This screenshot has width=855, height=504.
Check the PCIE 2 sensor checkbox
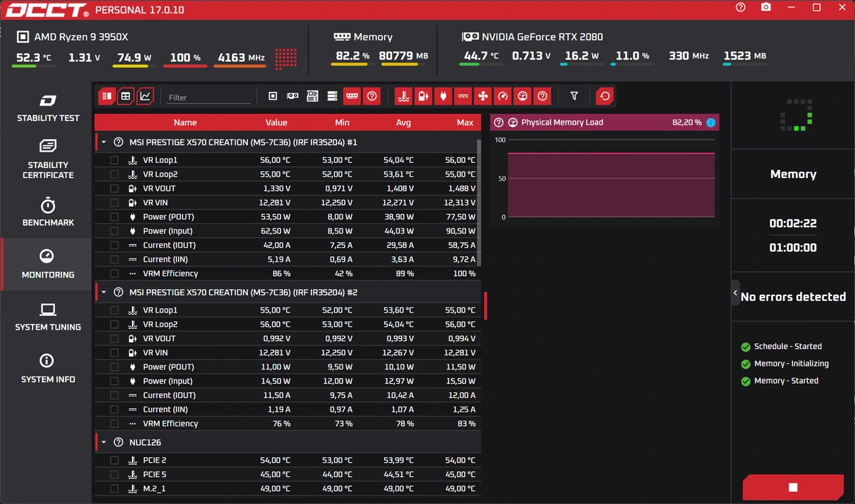115,461
